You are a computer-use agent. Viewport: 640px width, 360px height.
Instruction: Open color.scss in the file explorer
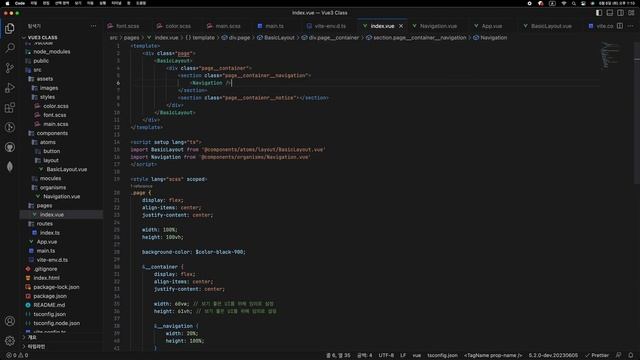pos(56,106)
